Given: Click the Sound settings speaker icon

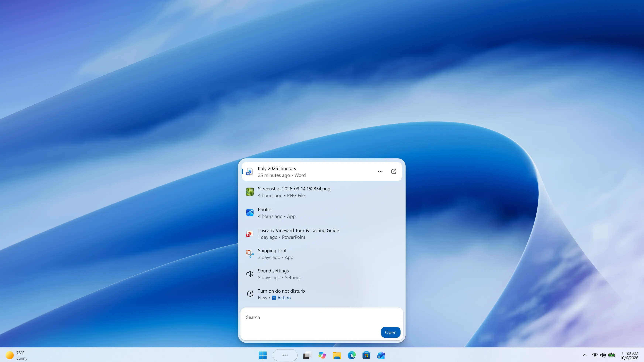Looking at the screenshot, I should point(250,274).
